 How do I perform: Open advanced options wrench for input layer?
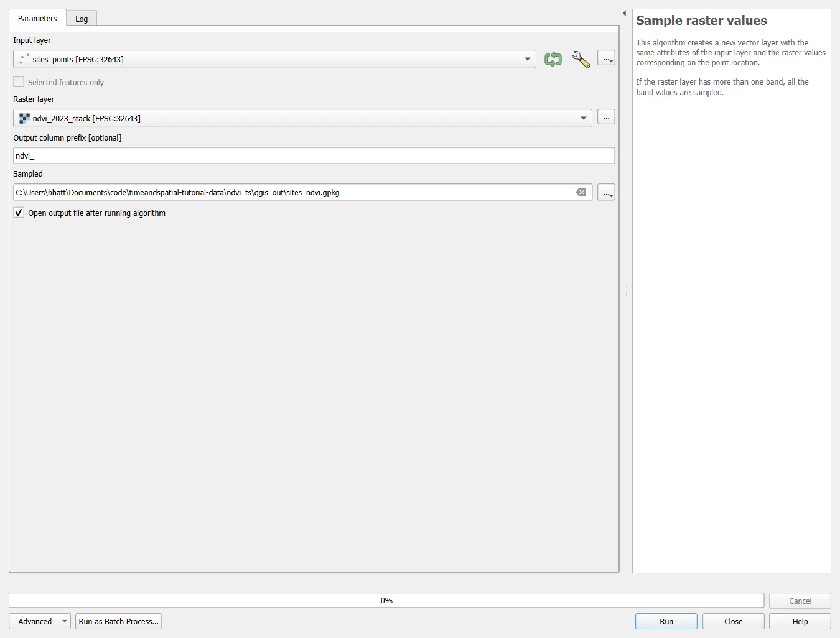581,59
